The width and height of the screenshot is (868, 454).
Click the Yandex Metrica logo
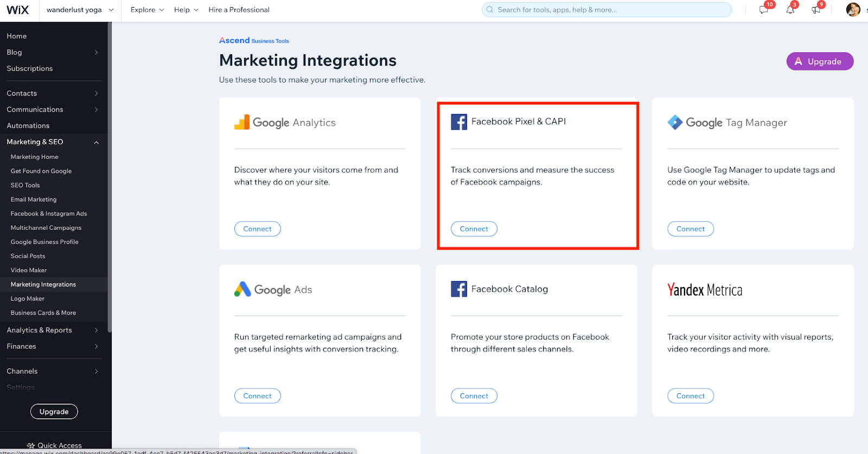point(705,290)
